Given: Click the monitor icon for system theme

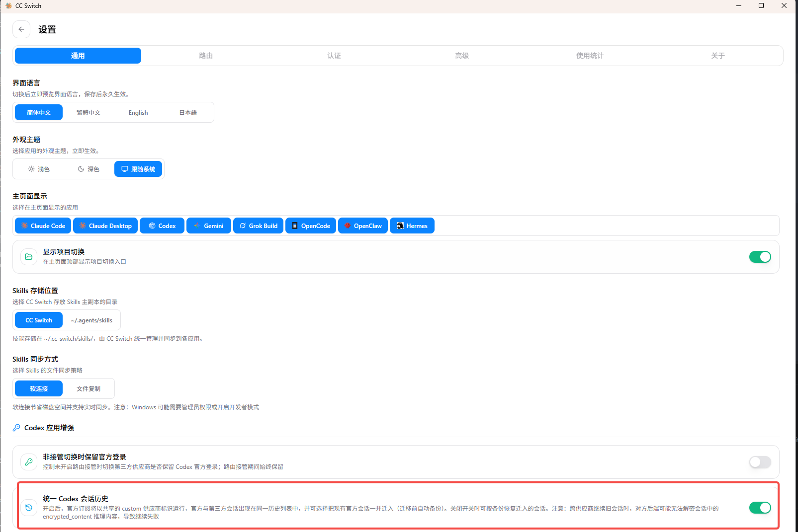Looking at the screenshot, I should (125, 169).
